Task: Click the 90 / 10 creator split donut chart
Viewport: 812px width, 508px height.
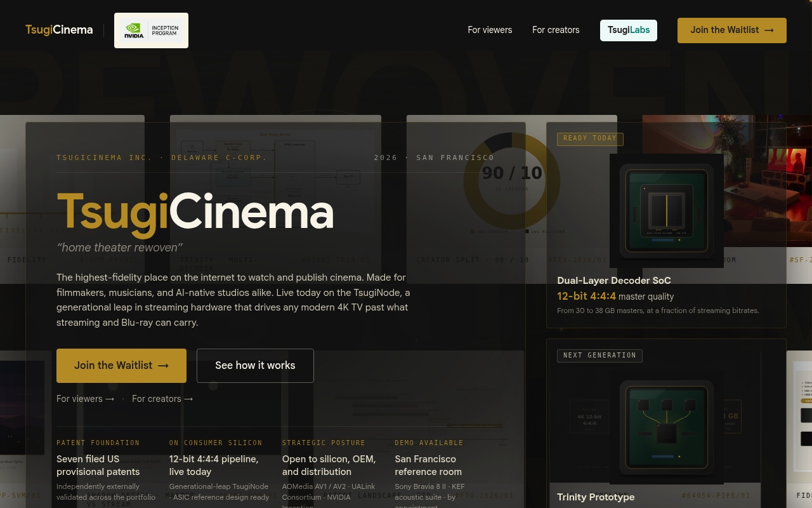Action: pos(512,181)
